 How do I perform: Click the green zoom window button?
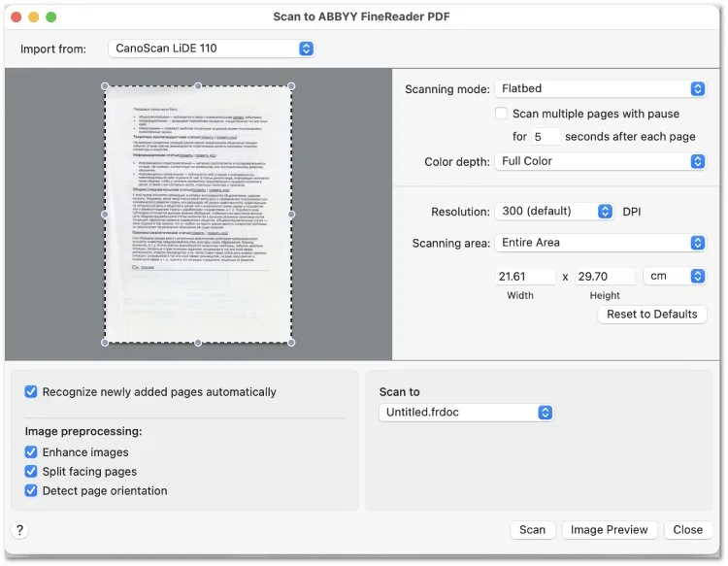(51, 17)
